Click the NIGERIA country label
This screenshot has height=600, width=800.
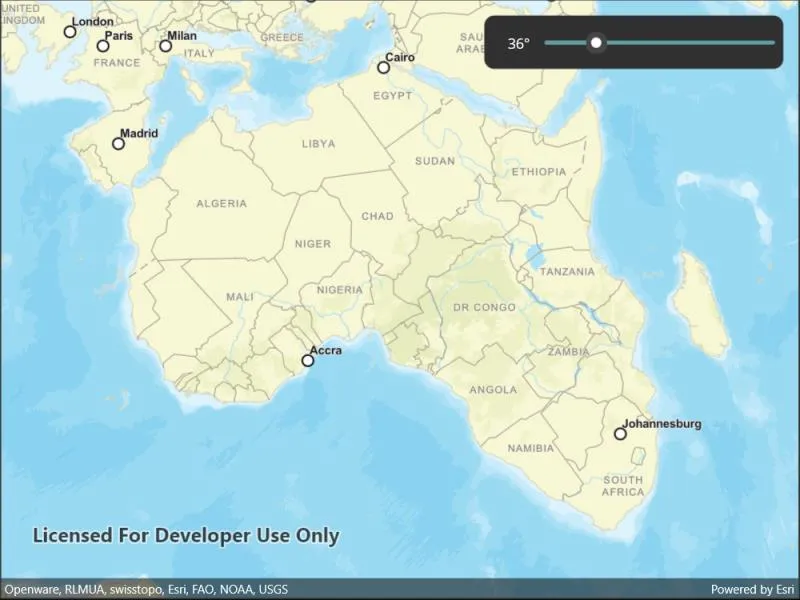[340, 290]
